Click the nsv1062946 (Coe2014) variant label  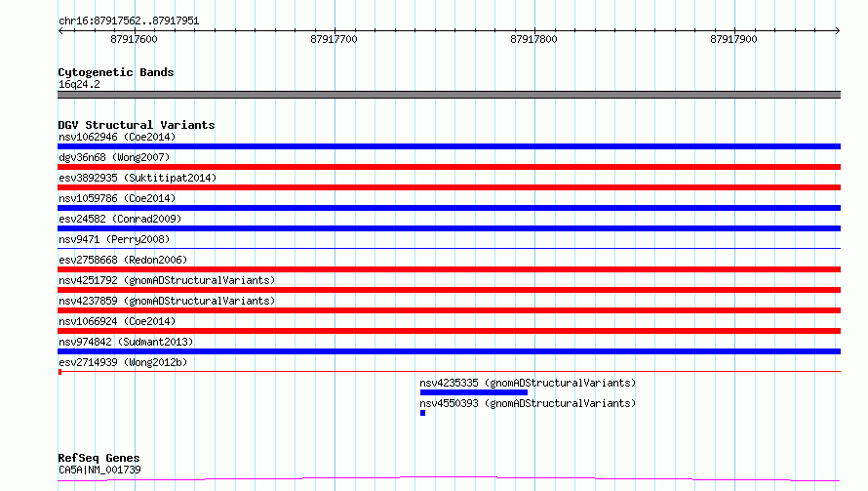click(117, 137)
